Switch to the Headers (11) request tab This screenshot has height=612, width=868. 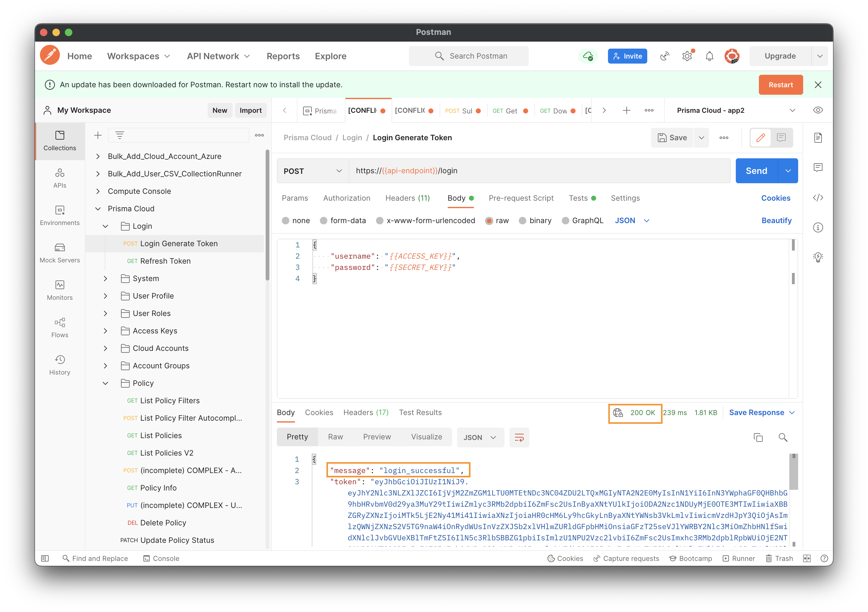point(407,198)
